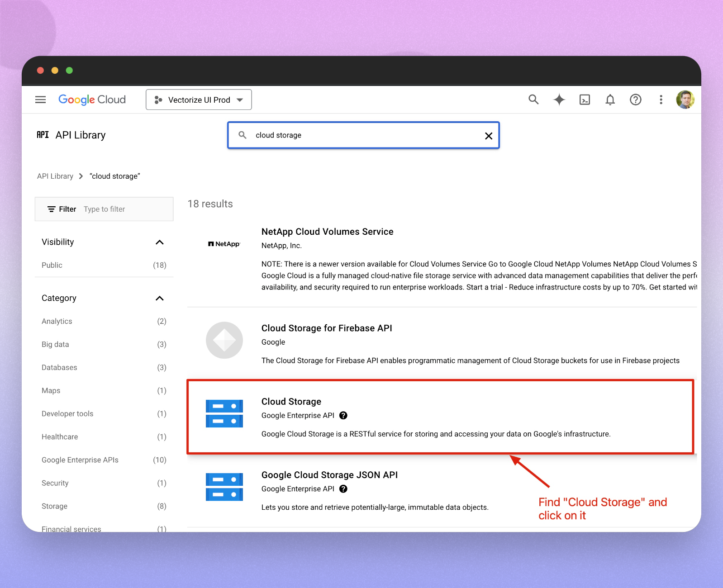Click help icon beside JSON API Enterprise label
The height and width of the screenshot is (588, 723).
point(343,488)
